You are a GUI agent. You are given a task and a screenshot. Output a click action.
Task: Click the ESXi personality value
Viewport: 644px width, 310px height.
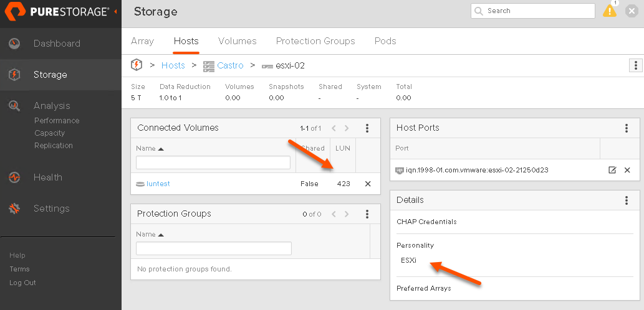point(409,260)
